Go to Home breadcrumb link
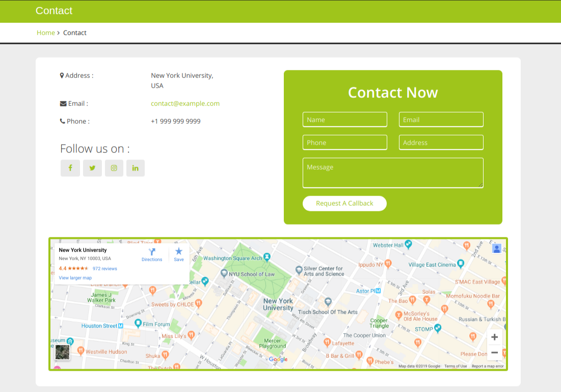The height and width of the screenshot is (392, 561). (46, 33)
